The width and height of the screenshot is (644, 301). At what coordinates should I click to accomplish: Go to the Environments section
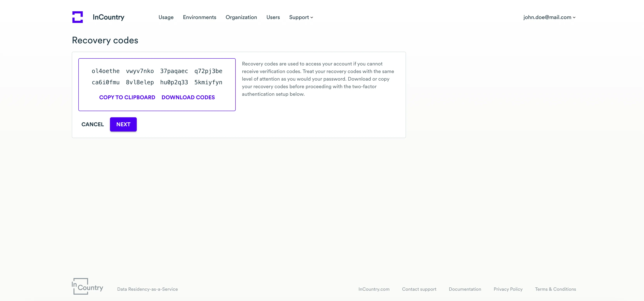point(199,17)
